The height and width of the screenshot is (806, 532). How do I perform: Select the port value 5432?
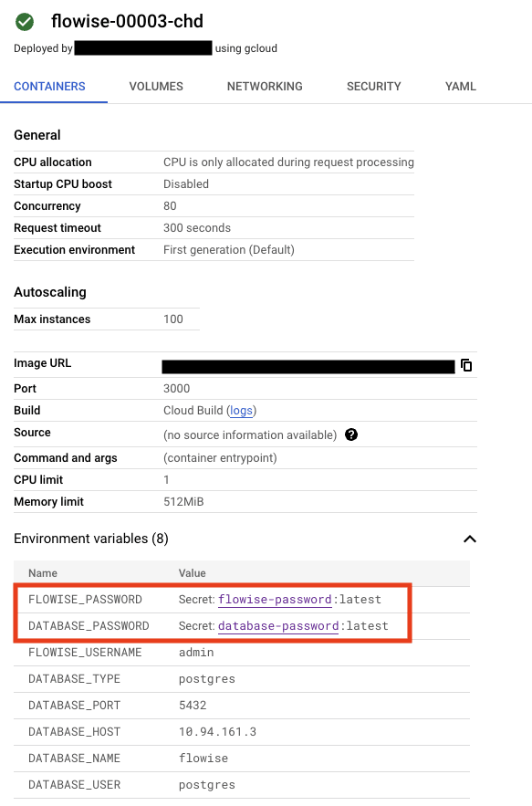click(x=193, y=706)
